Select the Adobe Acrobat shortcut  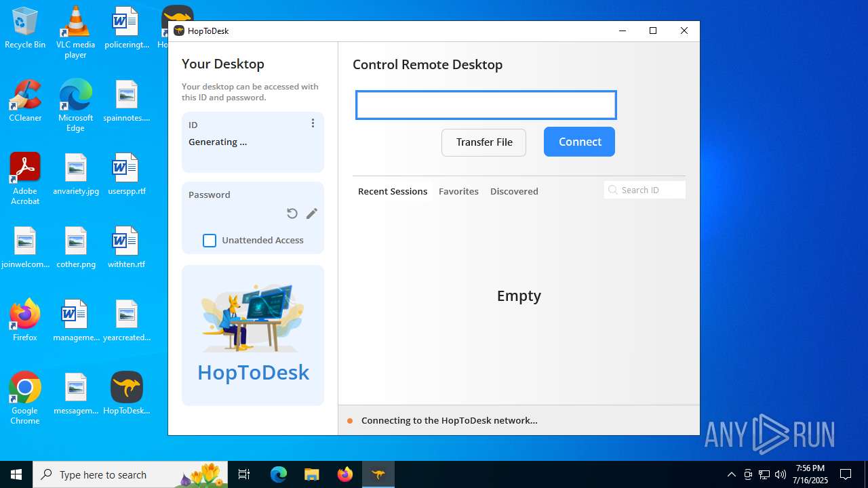(x=25, y=179)
